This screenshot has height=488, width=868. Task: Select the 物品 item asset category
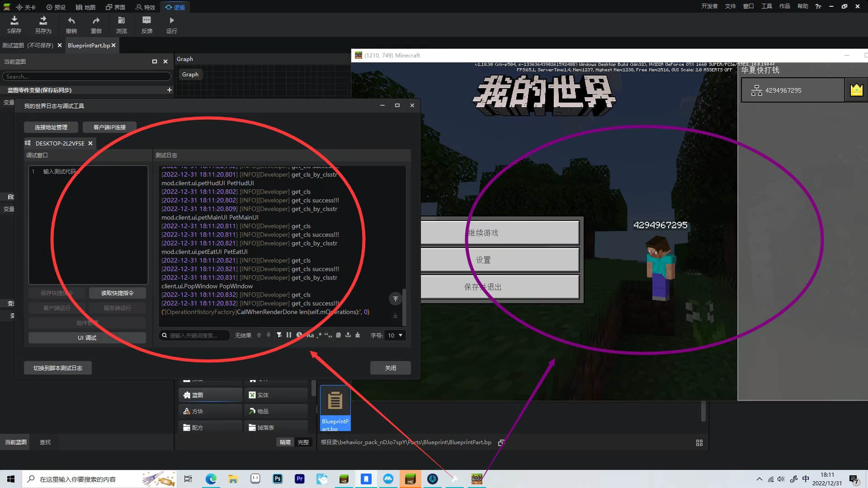coord(276,411)
